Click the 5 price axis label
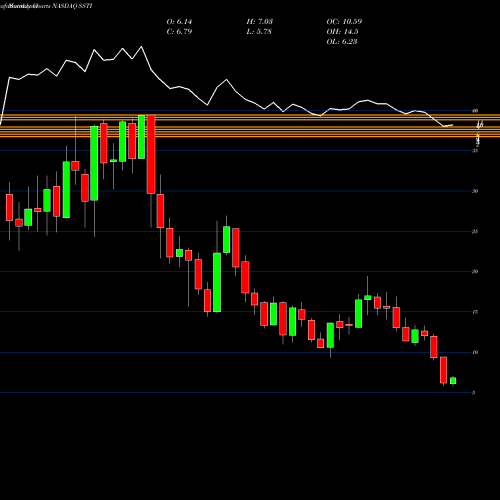Viewport: 500px width, 500px height. click(473, 393)
